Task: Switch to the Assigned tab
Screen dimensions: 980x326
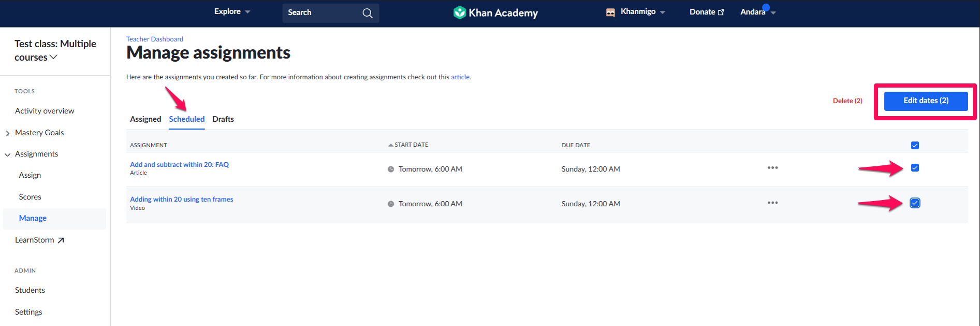Action: click(145, 119)
